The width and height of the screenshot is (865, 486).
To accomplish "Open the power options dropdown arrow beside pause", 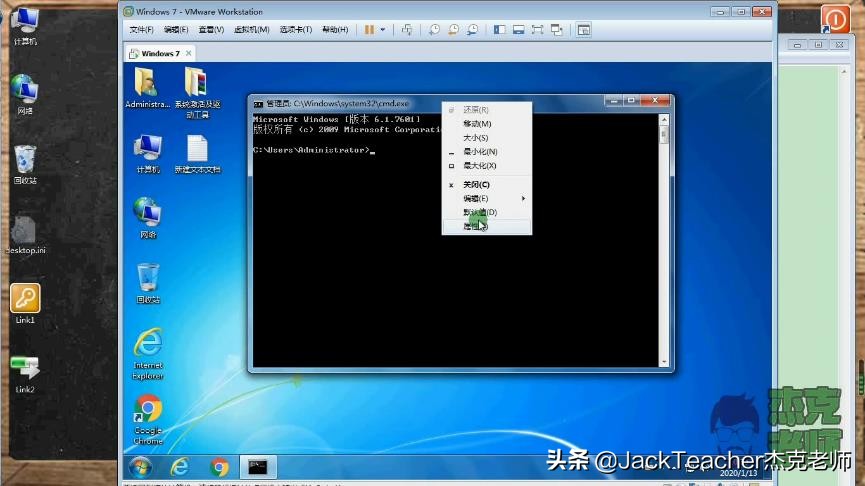I will pos(383,30).
